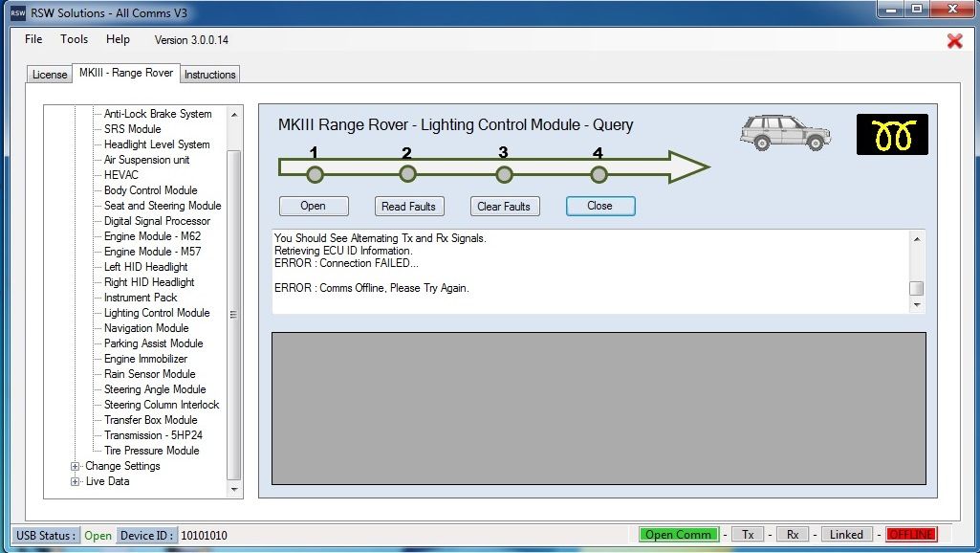980x553 pixels.
Task: Select Steering Column Interlock in tree
Action: (x=162, y=405)
